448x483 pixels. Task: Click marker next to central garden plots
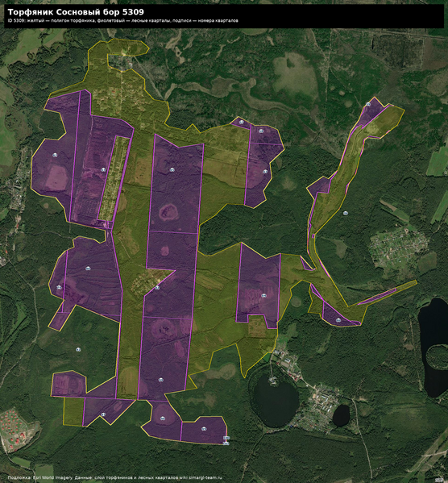point(157,288)
